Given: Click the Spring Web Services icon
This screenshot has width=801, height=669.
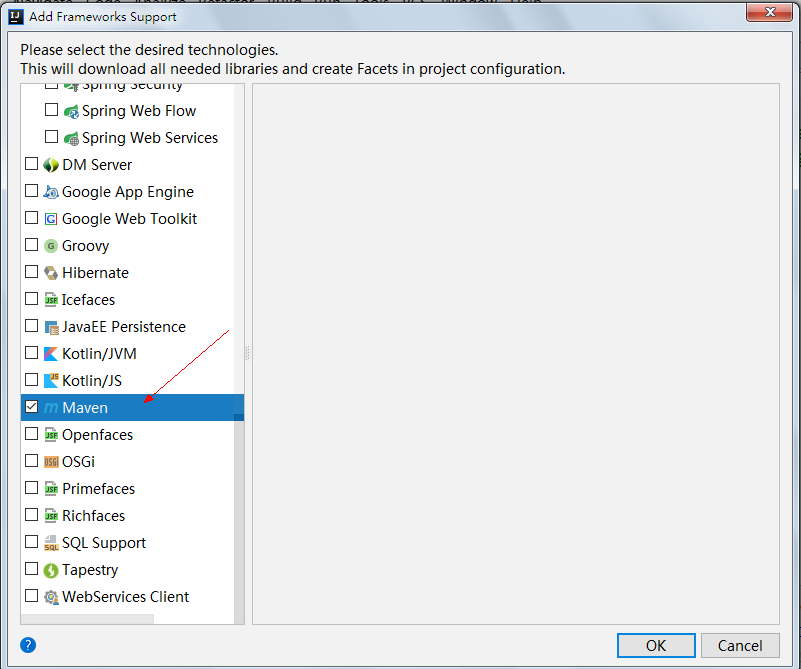Looking at the screenshot, I should click(x=71, y=138).
